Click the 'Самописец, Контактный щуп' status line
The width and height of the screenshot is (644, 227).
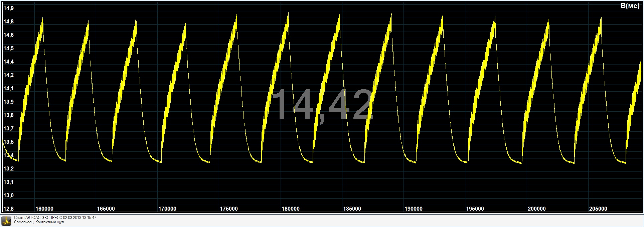coord(39,222)
